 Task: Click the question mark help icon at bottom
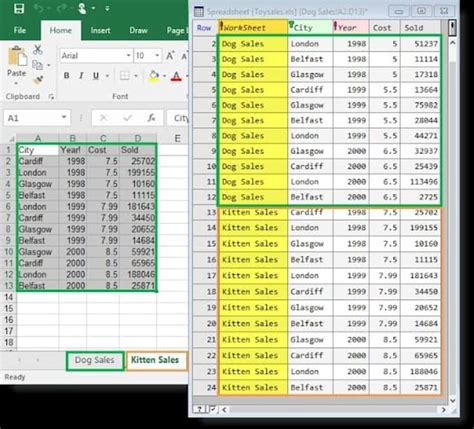coord(200,409)
